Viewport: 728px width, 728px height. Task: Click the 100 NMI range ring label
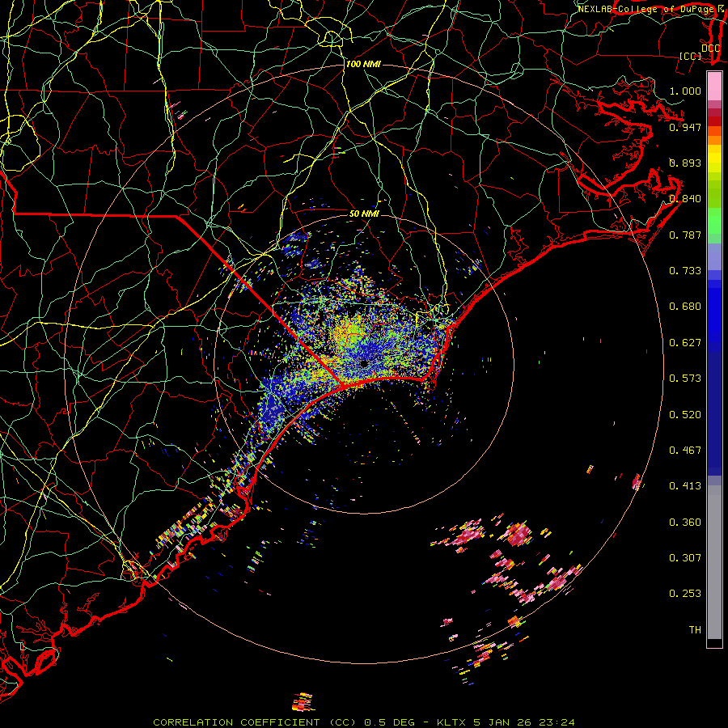coord(363,64)
